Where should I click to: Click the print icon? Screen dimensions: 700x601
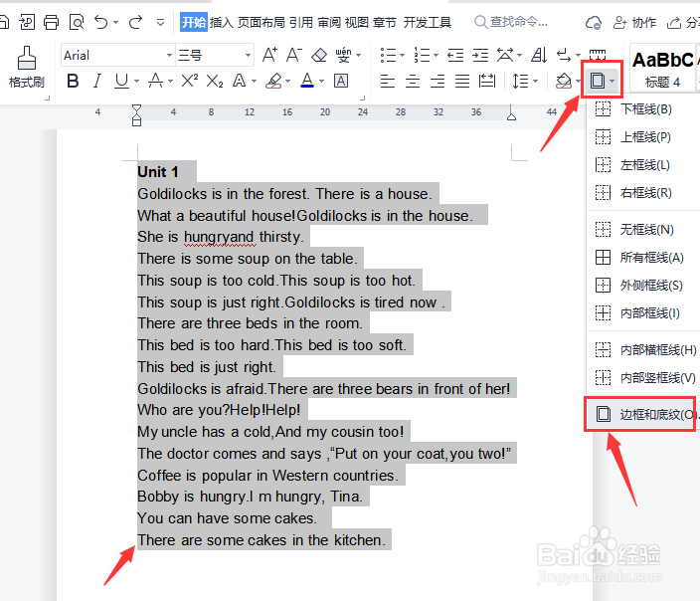pos(51,22)
